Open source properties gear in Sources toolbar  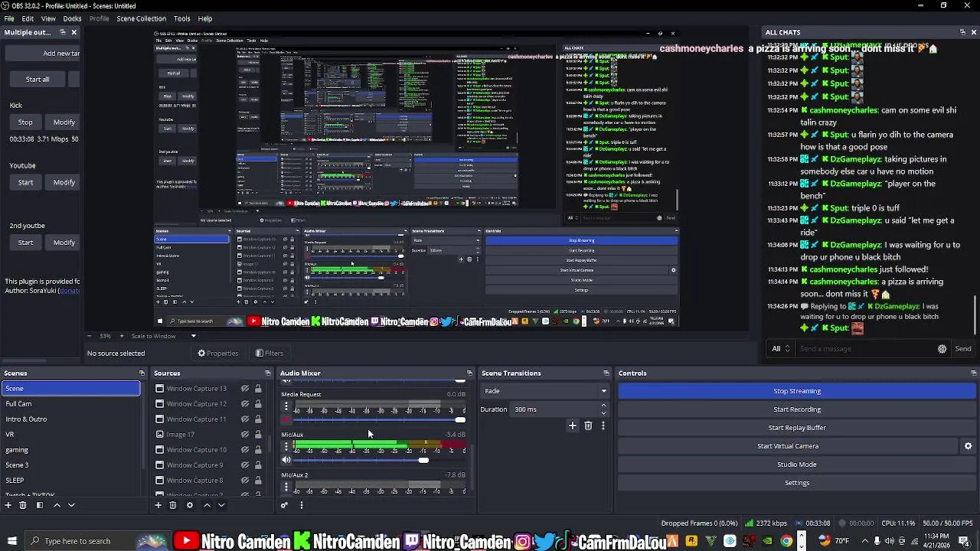[190, 505]
